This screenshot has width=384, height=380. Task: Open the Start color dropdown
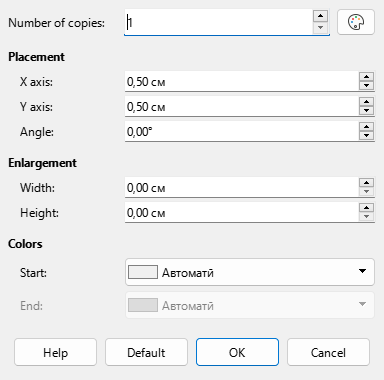pyautogui.click(x=250, y=272)
